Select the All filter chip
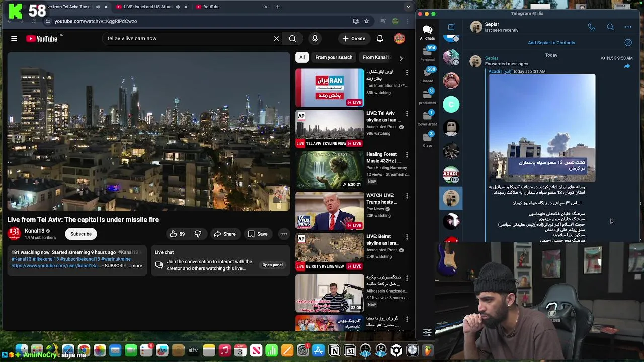Image resolution: width=644 pixels, height=362 pixels. 302,57
